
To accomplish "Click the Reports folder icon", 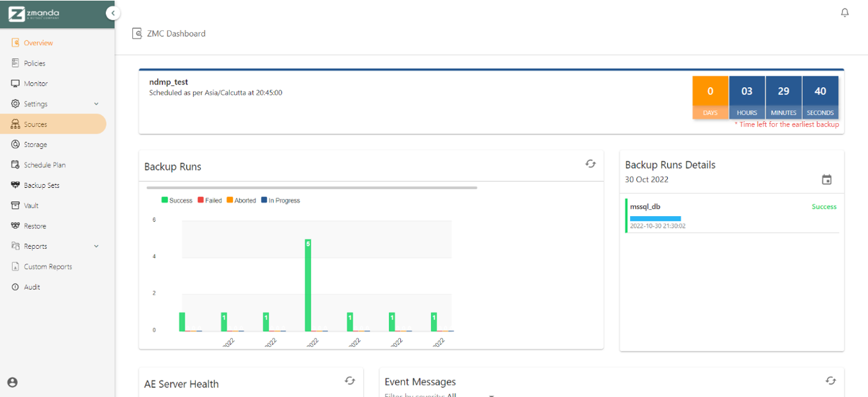I will (15, 246).
